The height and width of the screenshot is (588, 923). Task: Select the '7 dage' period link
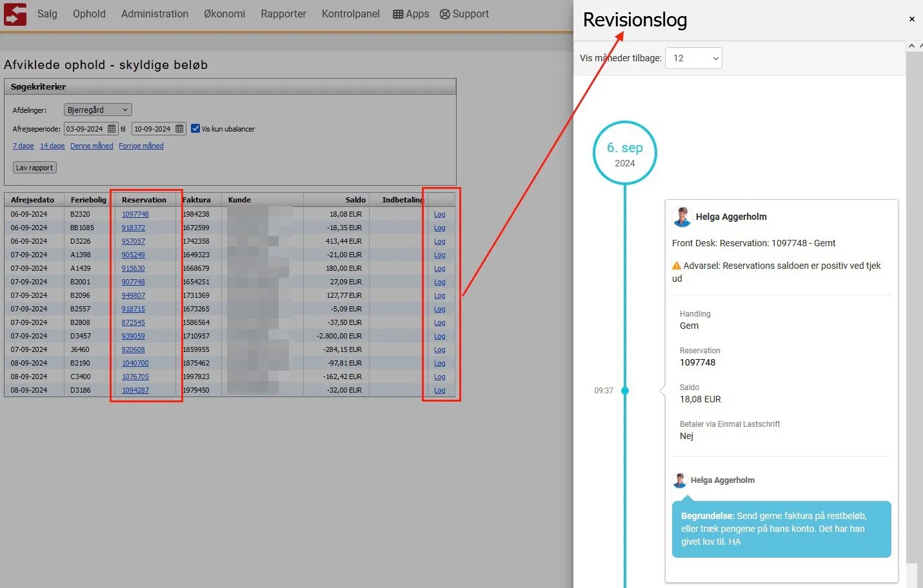[x=23, y=146]
